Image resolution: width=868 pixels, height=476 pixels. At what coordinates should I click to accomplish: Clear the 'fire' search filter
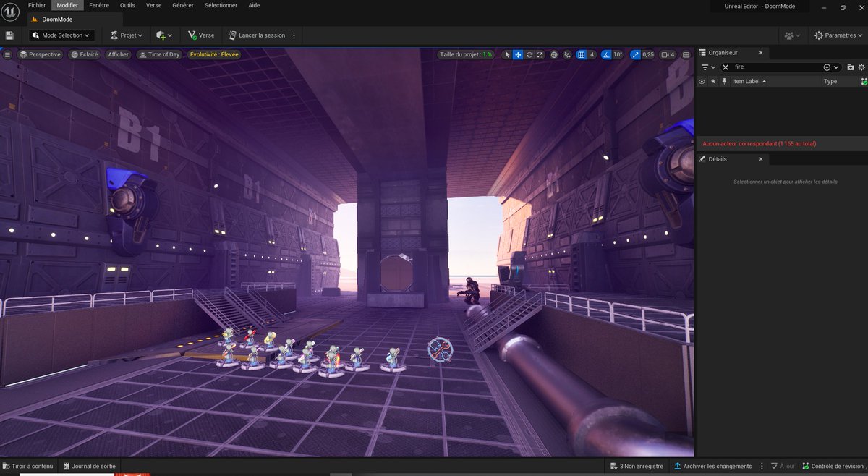726,67
